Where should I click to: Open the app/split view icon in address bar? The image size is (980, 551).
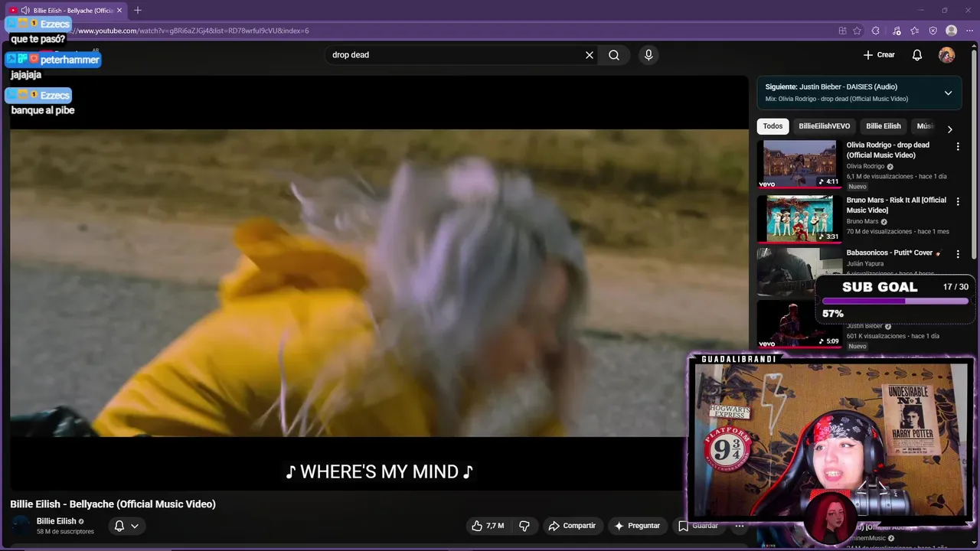pyautogui.click(x=842, y=31)
